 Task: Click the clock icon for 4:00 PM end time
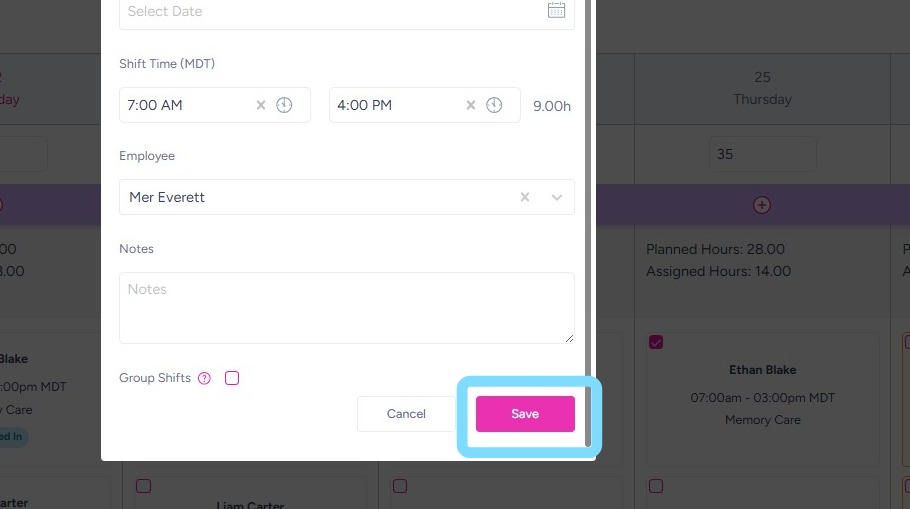point(494,105)
